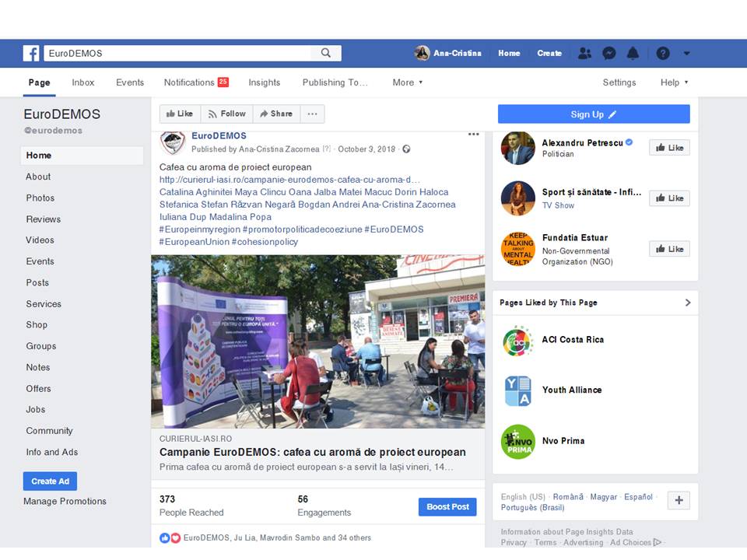Click the ACI Costa Rica logo
The width and height of the screenshot is (747, 560).
518,341
